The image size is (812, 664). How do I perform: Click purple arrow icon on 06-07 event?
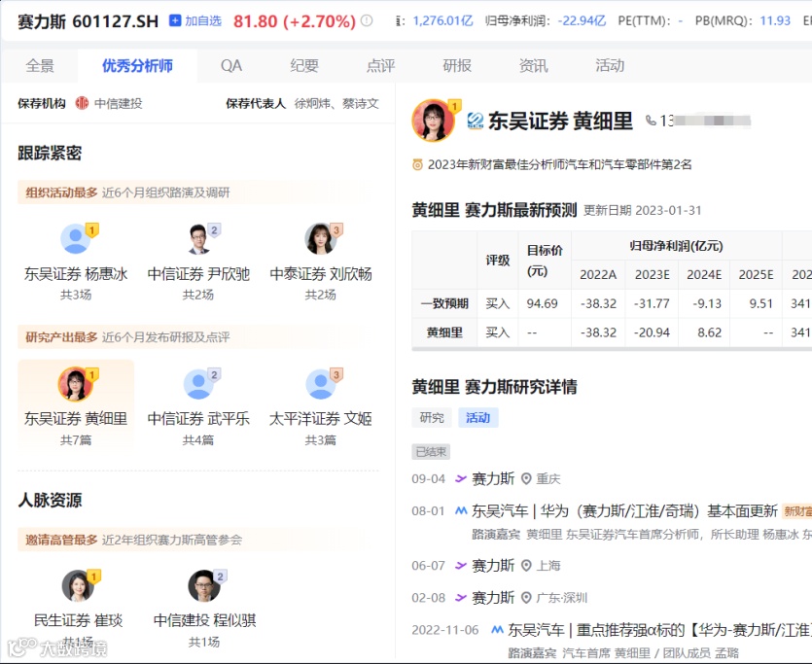point(461,565)
